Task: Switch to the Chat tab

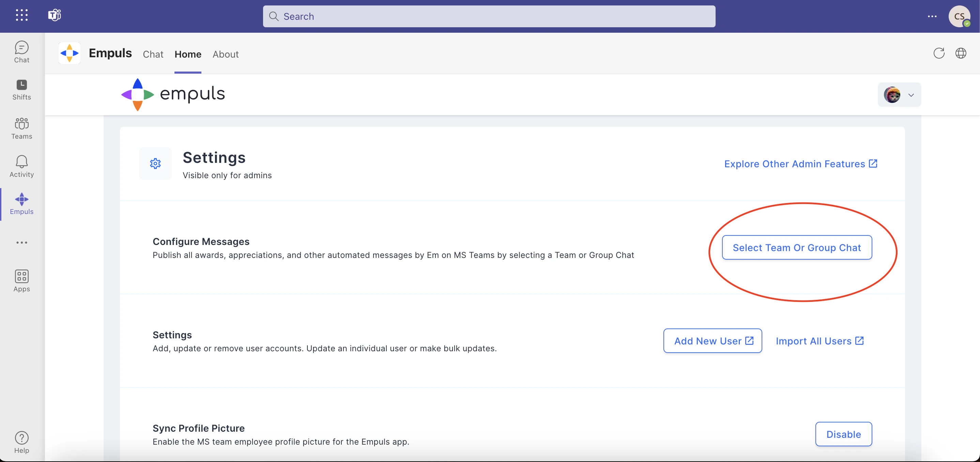Action: point(153,55)
